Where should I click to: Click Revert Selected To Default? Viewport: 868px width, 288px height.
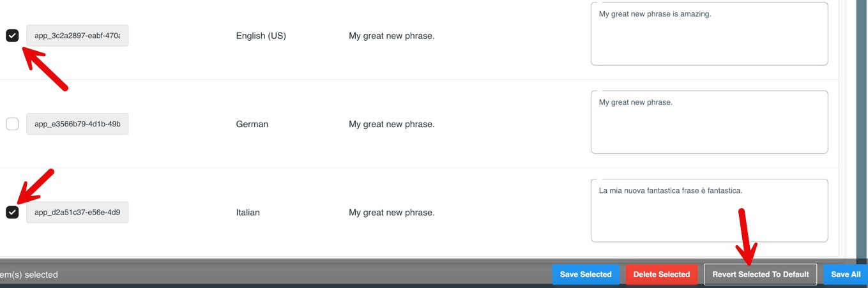(x=760, y=275)
